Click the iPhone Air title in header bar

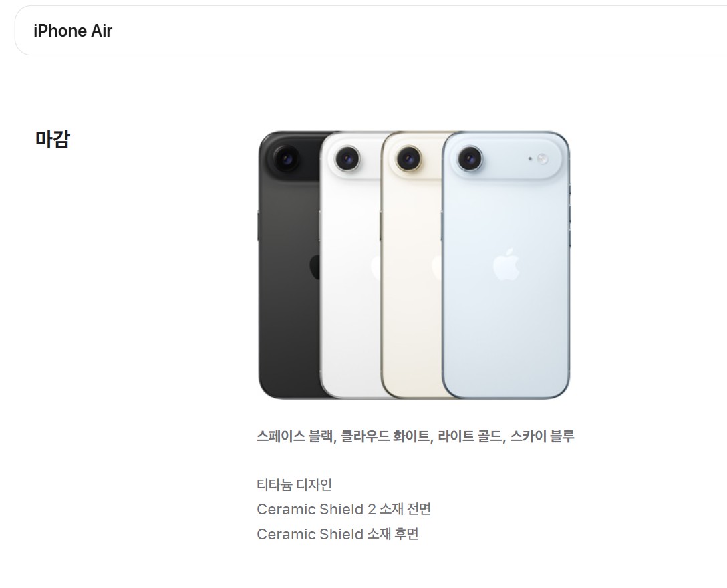click(73, 31)
